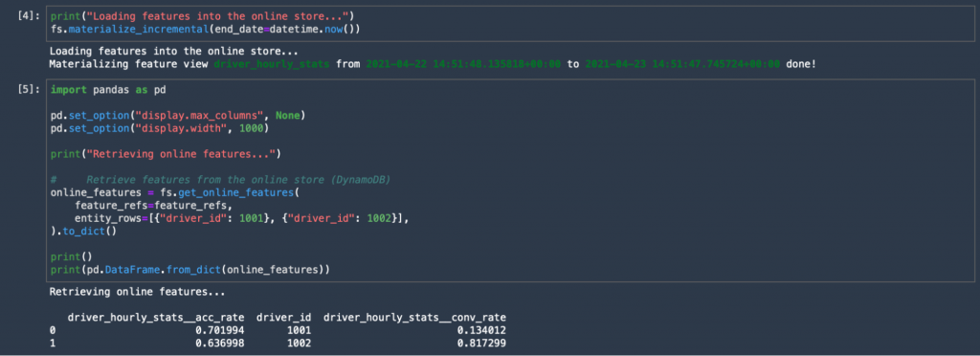980x356 pixels.
Task: Click the Materializing feature view output text
Action: click(x=433, y=64)
